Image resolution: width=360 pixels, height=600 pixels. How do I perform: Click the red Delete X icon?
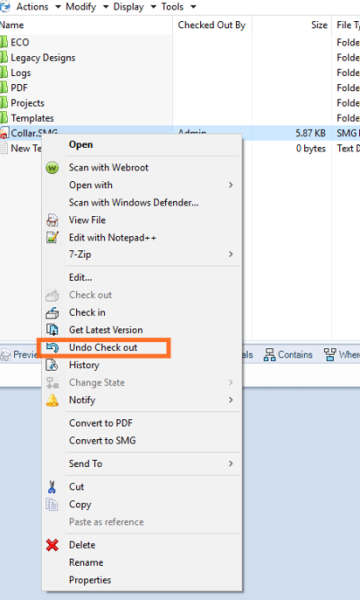[x=52, y=545]
